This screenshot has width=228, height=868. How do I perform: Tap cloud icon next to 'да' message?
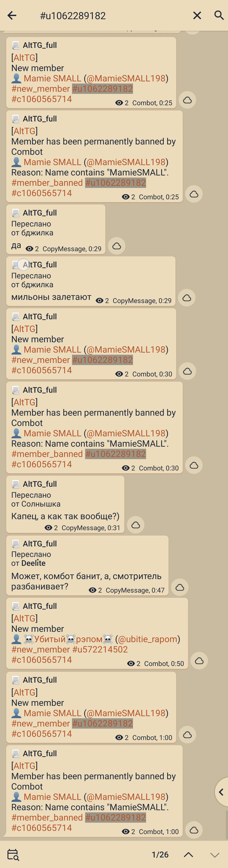(117, 246)
